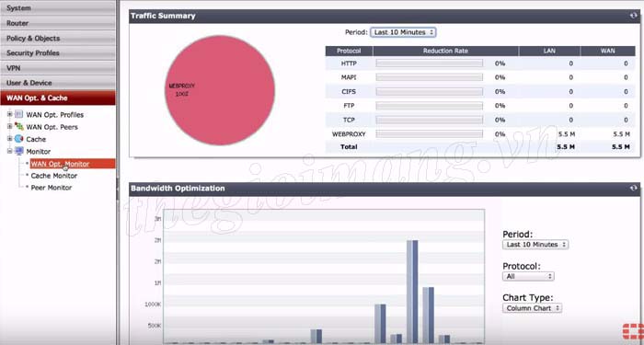Click the Monitor screen icon
The height and width of the screenshot is (345, 644).
pyautogui.click(x=19, y=151)
